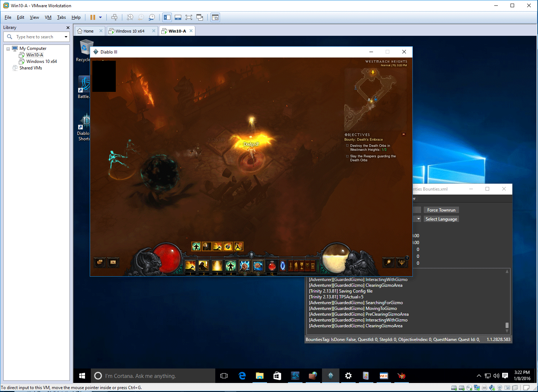Open the File menu
538x392 pixels.
point(8,17)
